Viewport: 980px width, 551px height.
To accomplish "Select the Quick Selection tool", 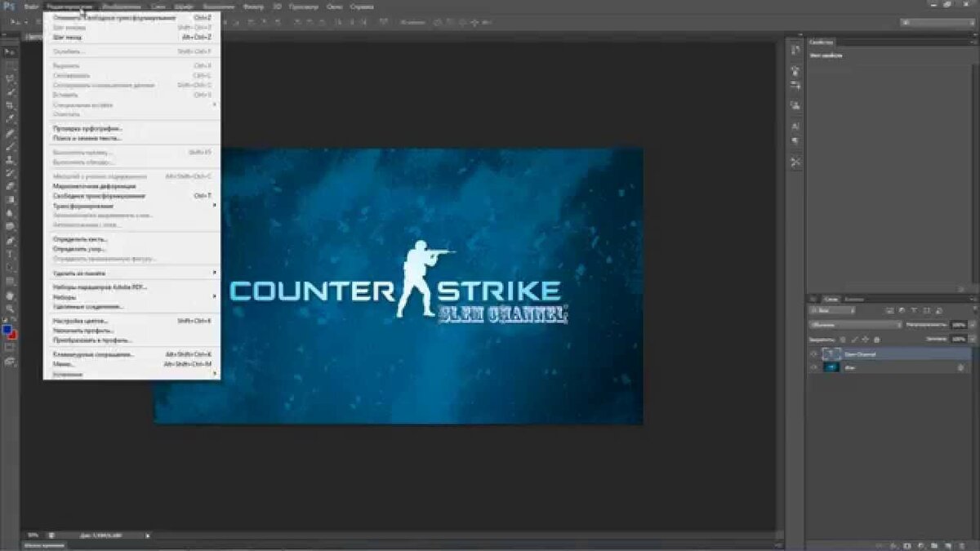I will coord(11,92).
